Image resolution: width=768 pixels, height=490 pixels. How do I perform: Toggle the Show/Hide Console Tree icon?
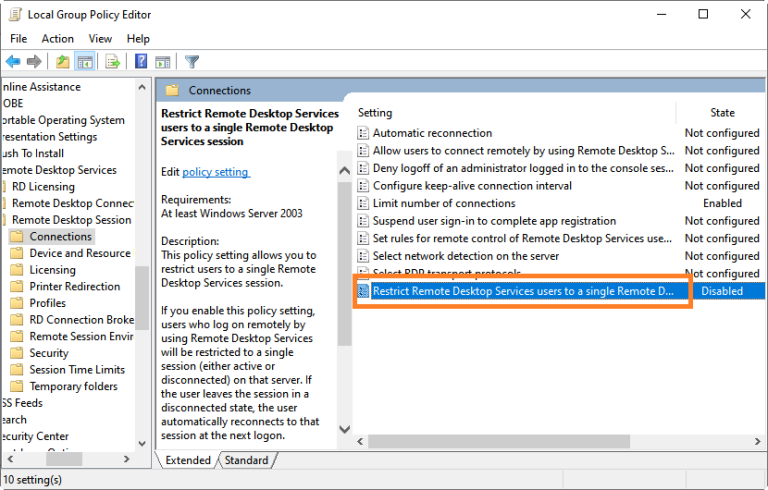[85, 62]
